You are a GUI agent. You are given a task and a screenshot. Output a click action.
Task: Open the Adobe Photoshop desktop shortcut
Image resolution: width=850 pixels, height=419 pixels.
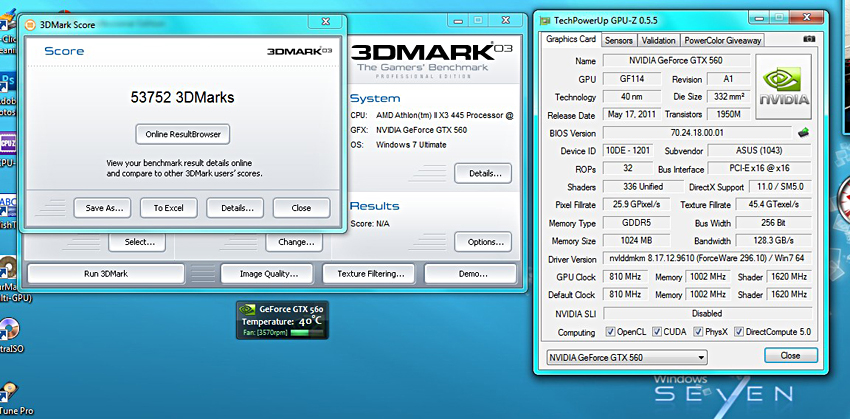[8, 95]
